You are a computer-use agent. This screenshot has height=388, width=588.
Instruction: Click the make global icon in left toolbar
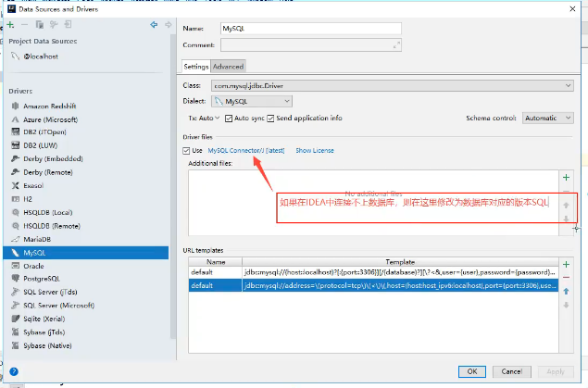coord(68,25)
